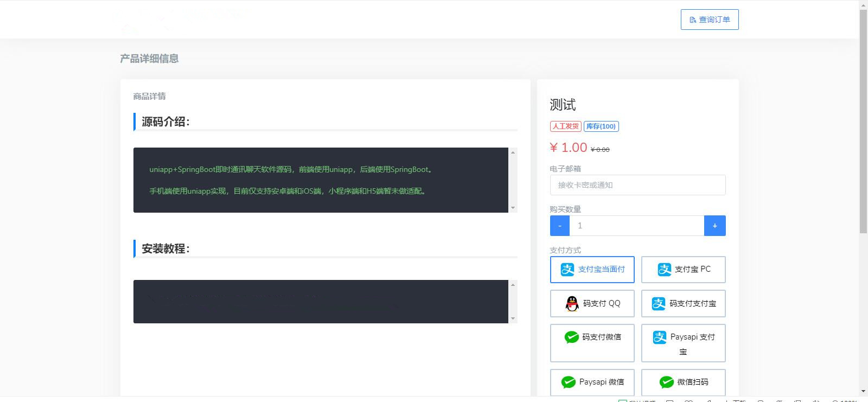Click the 人工发货 tag
Image resolution: width=868 pixels, height=402 pixels.
(x=566, y=126)
